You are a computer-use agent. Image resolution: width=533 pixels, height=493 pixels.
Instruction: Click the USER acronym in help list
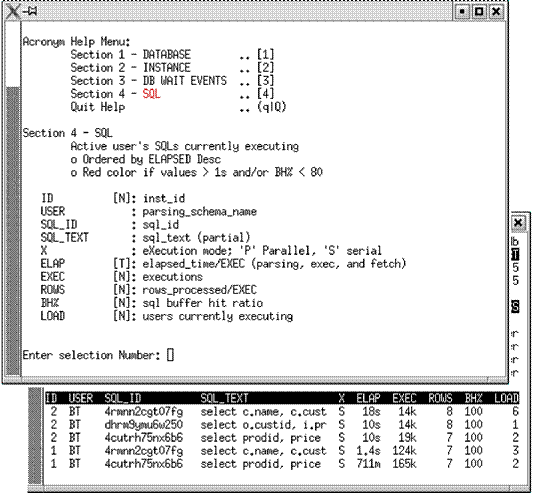tap(53, 211)
